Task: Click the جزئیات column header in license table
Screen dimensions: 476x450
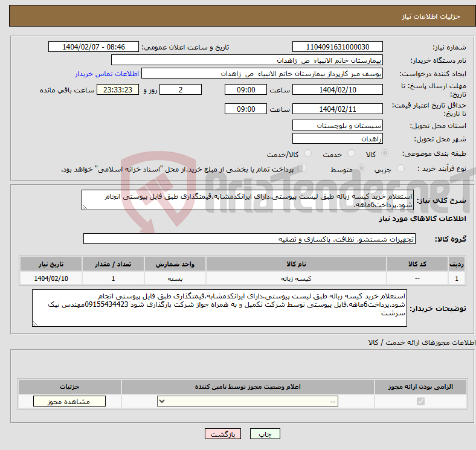Action: [70, 387]
